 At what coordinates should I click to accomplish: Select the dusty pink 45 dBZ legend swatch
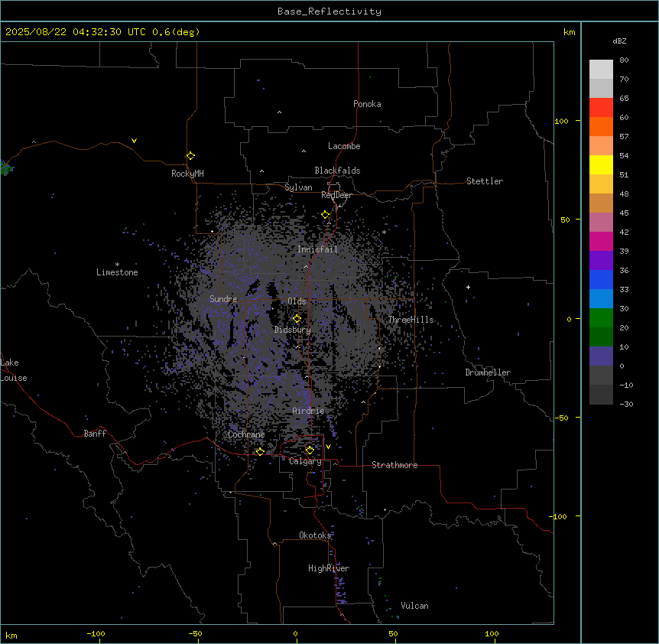click(x=601, y=223)
